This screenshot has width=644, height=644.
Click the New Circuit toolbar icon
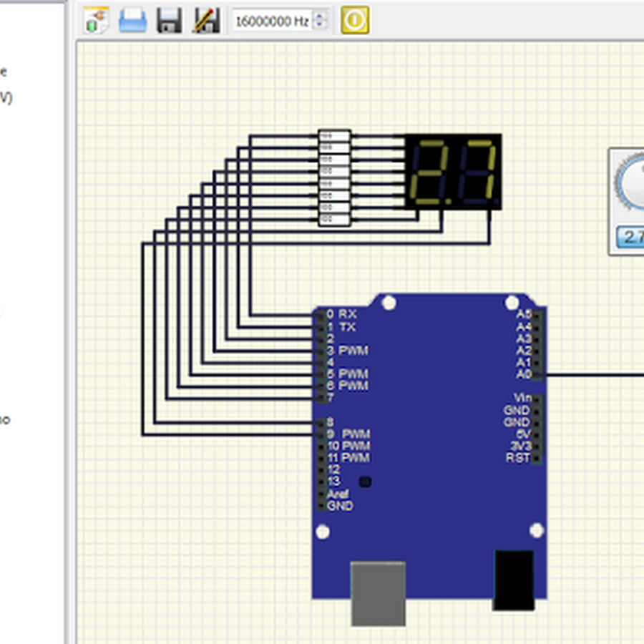coord(97,21)
